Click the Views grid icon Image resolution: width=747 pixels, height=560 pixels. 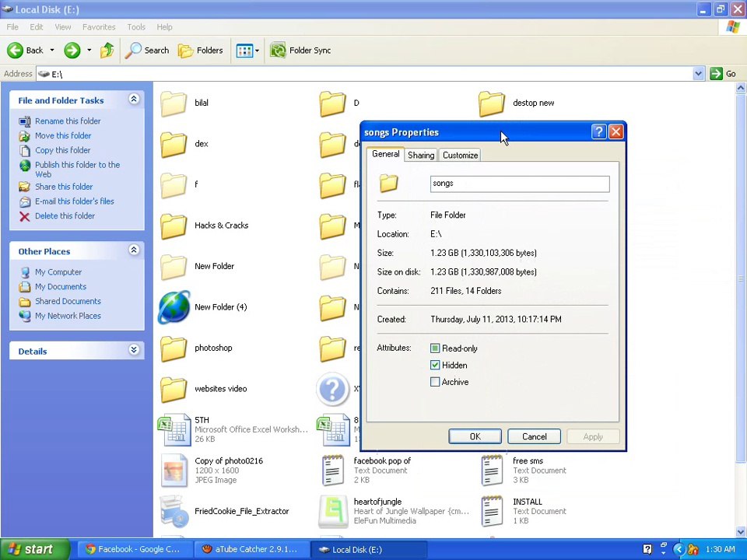pos(244,51)
